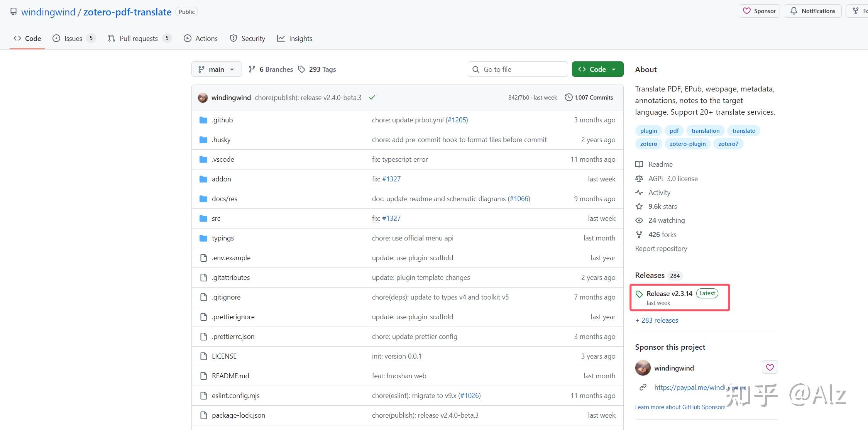Click the star icon for 9.6k stars
The height and width of the screenshot is (430, 868).
click(639, 207)
